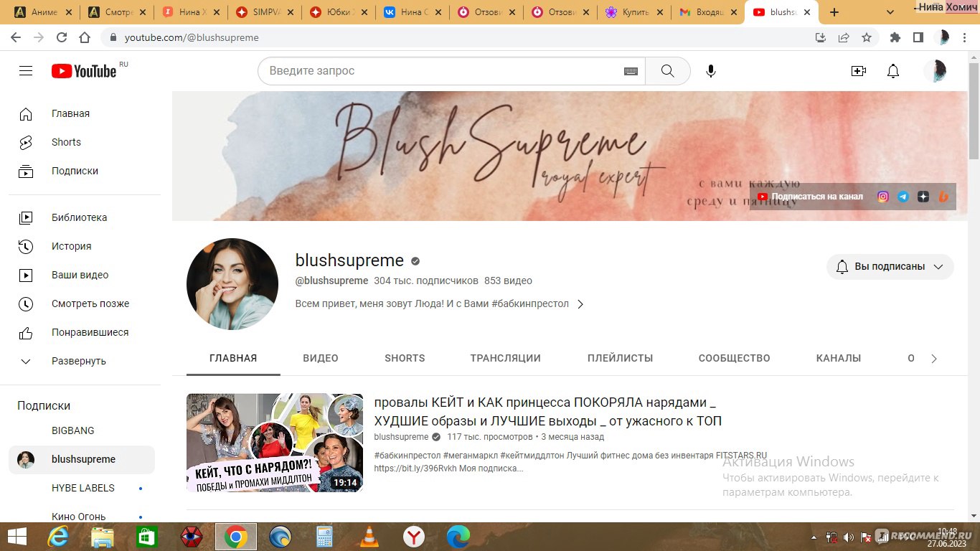Open Microsoft Edge from the taskbar
980x551 pixels.
pos(458,537)
